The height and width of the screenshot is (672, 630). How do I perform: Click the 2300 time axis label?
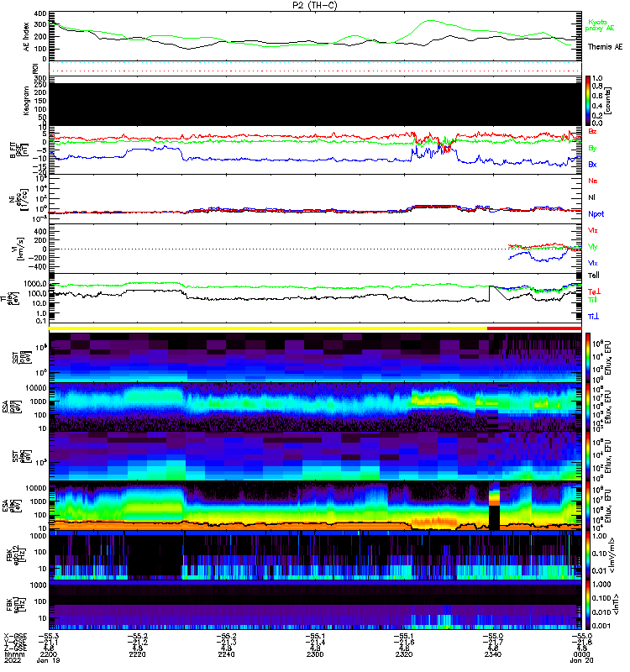[x=315, y=654]
